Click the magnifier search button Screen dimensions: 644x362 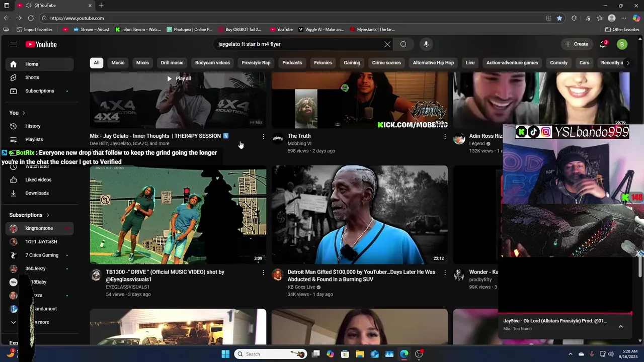pos(404,44)
